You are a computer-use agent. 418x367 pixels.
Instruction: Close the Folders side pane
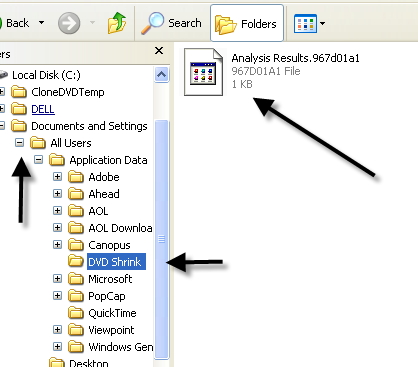pyautogui.click(x=159, y=51)
